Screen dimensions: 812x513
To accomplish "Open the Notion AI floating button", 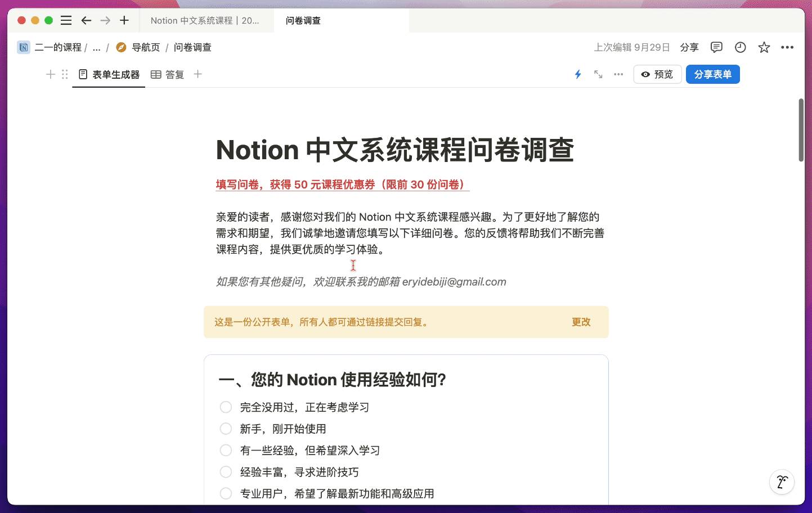I will [x=782, y=482].
